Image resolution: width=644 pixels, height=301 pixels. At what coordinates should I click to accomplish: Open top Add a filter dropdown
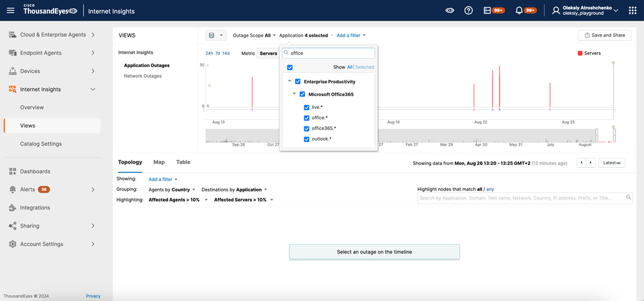click(x=351, y=35)
